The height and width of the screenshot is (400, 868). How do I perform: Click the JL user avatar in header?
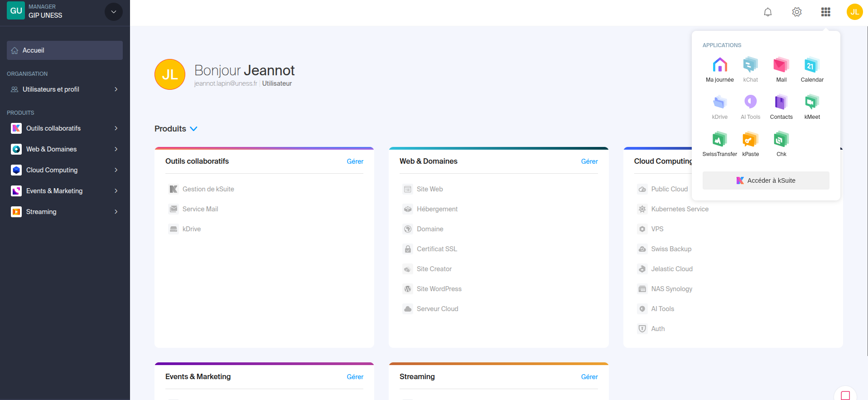coord(854,12)
